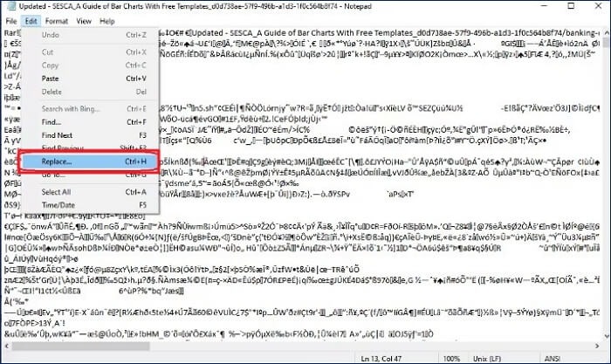Open the Format menu
Viewport: 611px width, 364px height.
pyautogui.click(x=57, y=21)
